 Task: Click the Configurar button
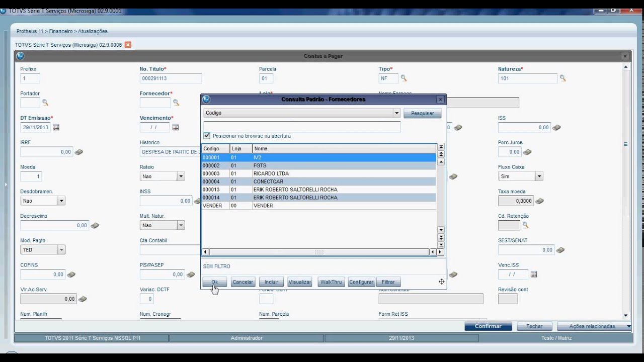click(x=361, y=282)
